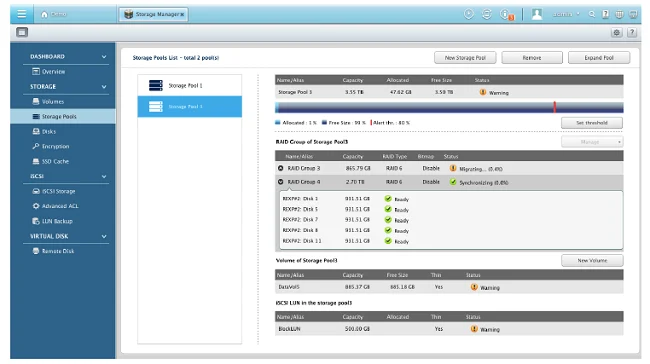This screenshot has height=364, width=650.
Task: Click the Disks sidebar icon
Action: click(36, 131)
